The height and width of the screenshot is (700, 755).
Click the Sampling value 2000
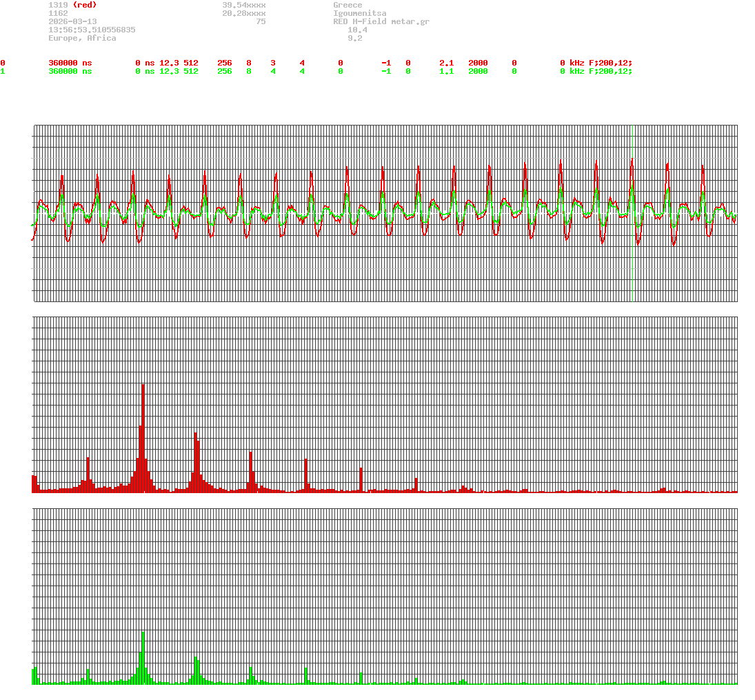point(477,63)
